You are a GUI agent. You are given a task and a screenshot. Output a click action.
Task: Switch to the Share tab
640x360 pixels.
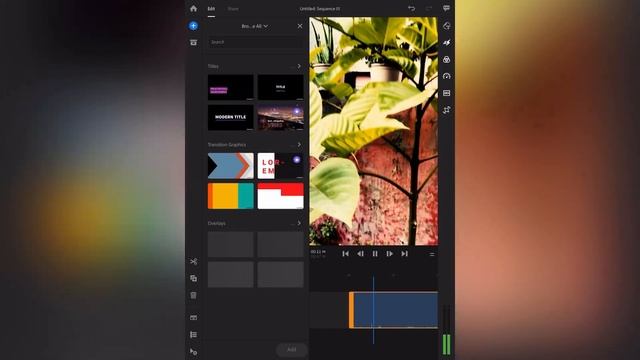(x=233, y=9)
